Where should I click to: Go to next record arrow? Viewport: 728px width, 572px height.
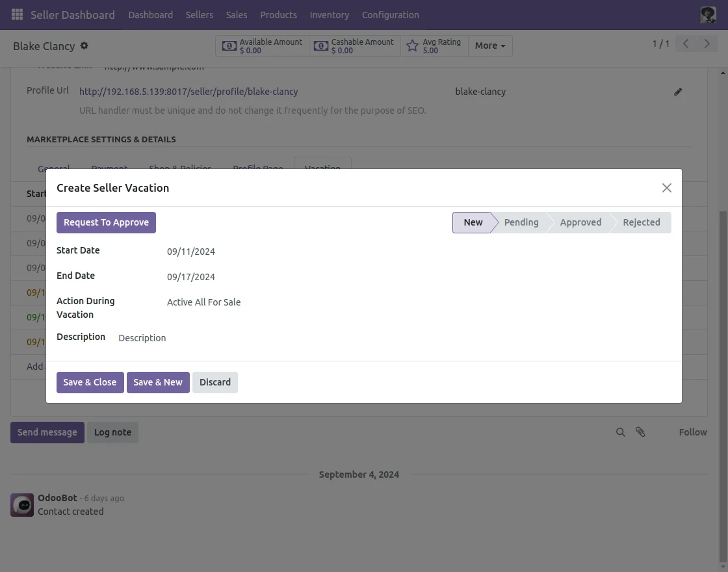tap(706, 44)
